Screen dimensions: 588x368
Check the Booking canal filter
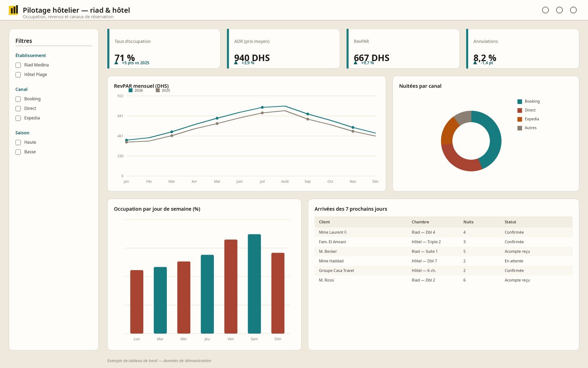point(18,99)
